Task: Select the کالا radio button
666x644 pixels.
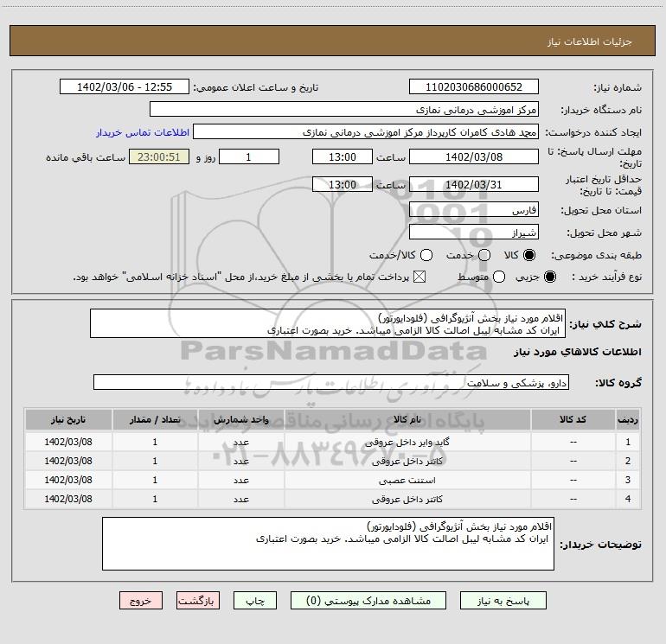Action: tap(529, 255)
